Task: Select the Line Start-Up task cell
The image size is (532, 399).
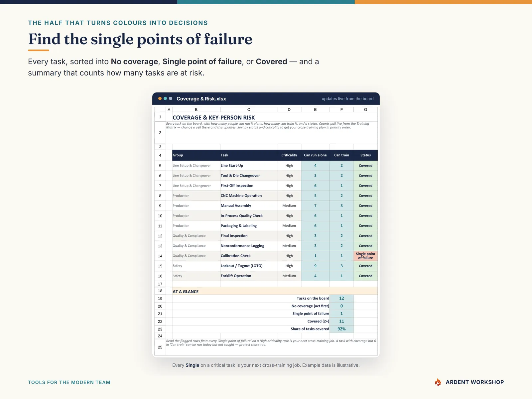Action: [249, 166]
